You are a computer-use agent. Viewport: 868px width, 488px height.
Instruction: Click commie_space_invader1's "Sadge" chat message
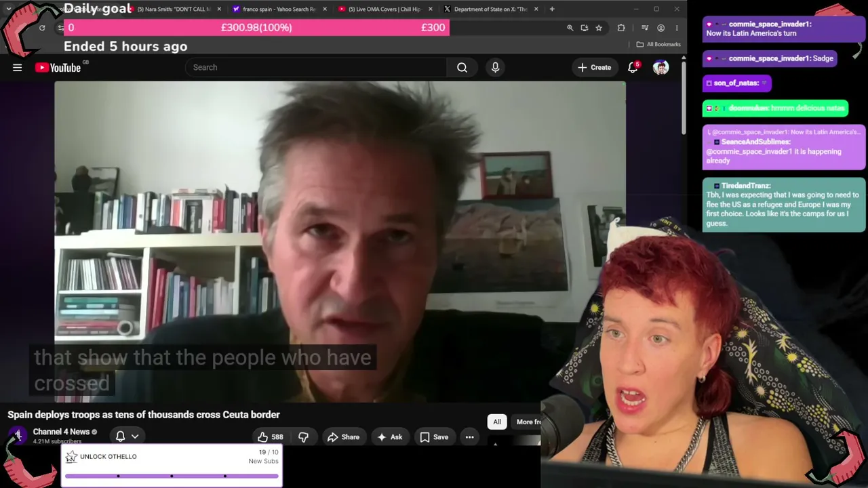[x=770, y=58]
